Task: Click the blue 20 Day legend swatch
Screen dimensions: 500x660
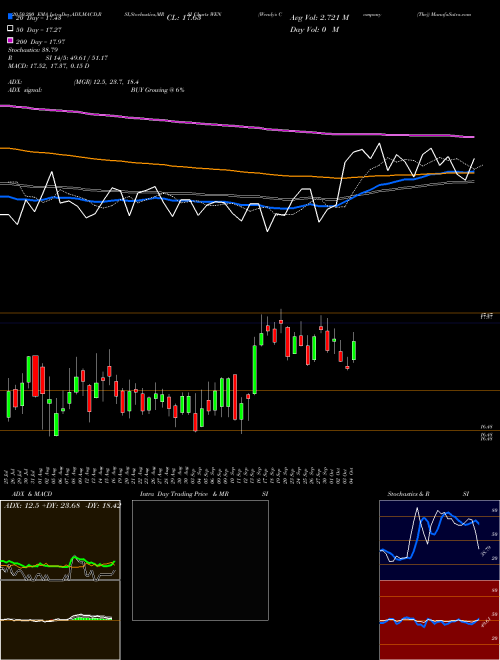Action: [x=10, y=17]
